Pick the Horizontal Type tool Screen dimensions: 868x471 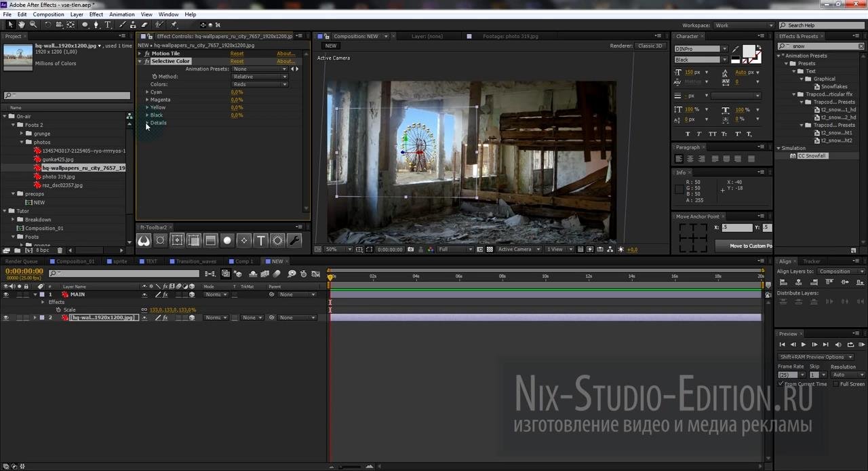[x=108, y=25]
